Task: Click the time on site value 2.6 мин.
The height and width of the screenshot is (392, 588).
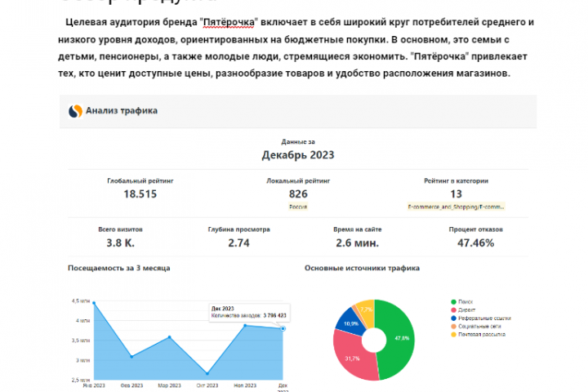Action: [358, 243]
